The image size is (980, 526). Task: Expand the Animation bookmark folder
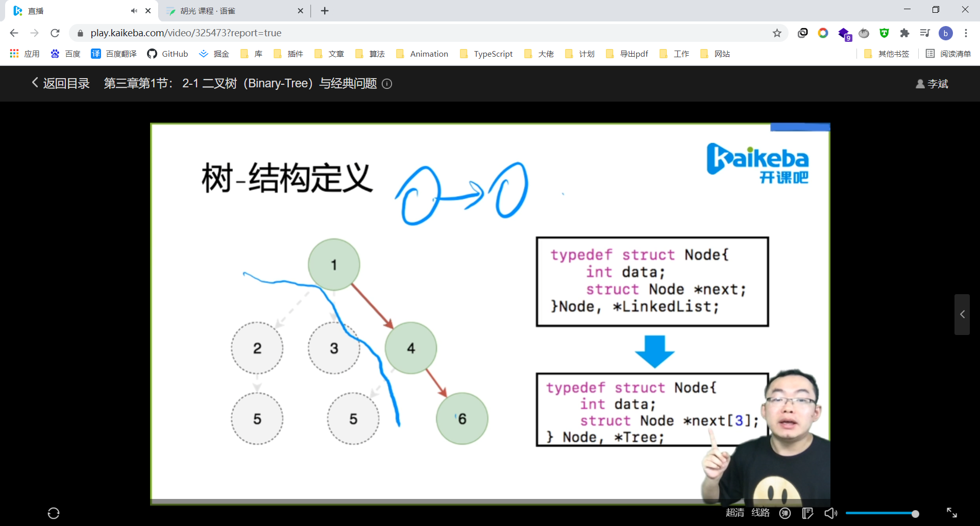(422, 54)
